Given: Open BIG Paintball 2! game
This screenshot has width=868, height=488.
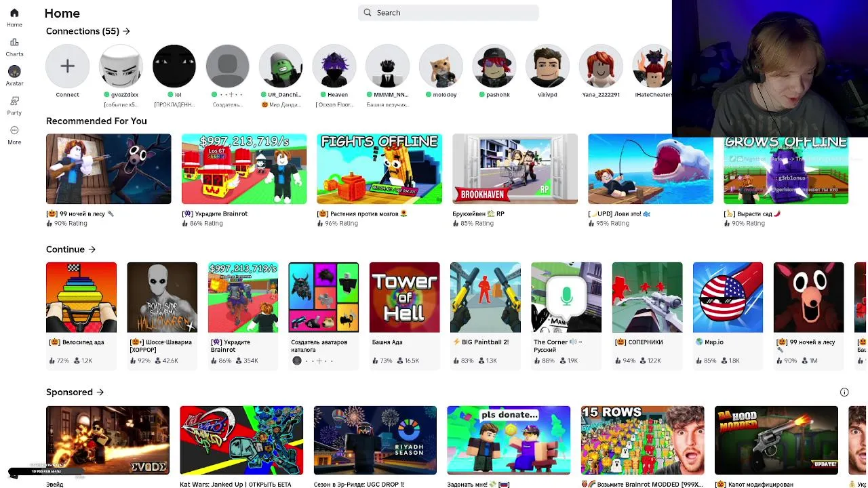Looking at the screenshot, I should tap(486, 298).
